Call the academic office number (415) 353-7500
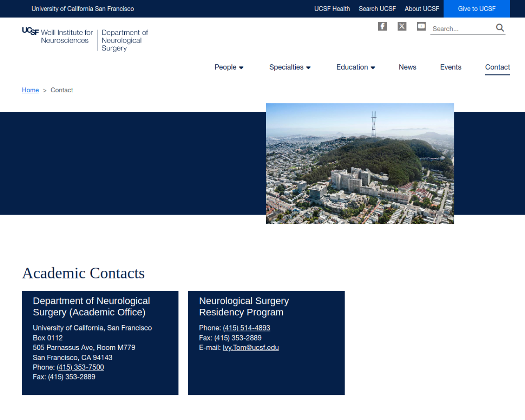 (x=80, y=367)
